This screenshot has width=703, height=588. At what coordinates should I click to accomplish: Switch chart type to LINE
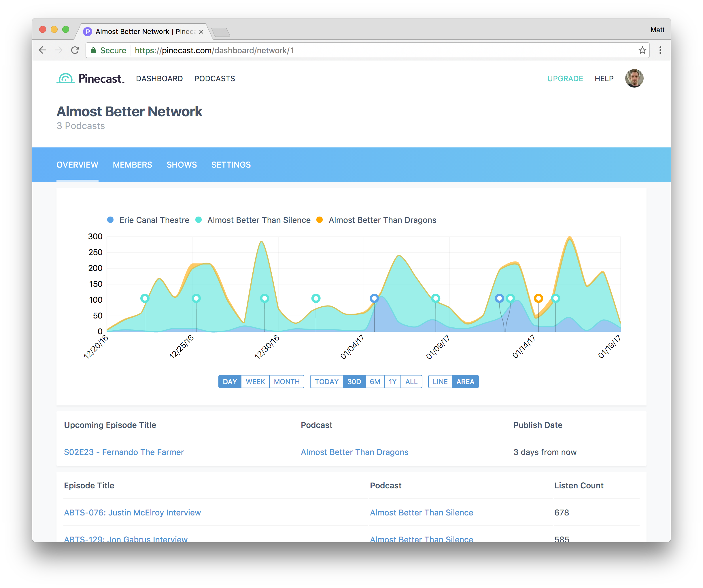(x=440, y=382)
